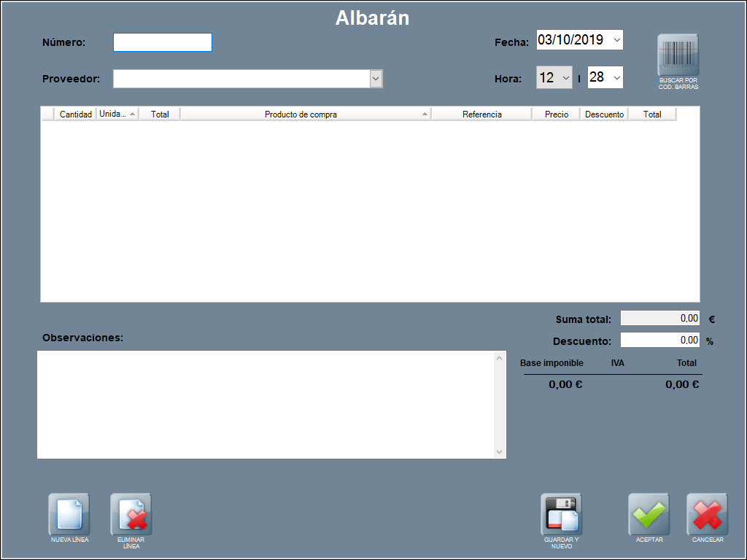Open the hour dropdown showing 12
Image resolution: width=747 pixels, height=560 pixels.
point(565,77)
